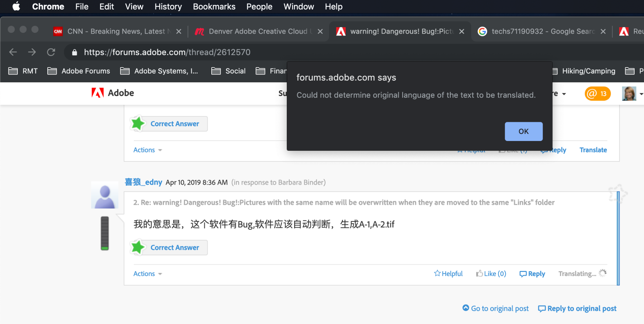This screenshot has height=324, width=644.
Task: Open the Adobe Systems bookmarks folder
Action: click(159, 71)
